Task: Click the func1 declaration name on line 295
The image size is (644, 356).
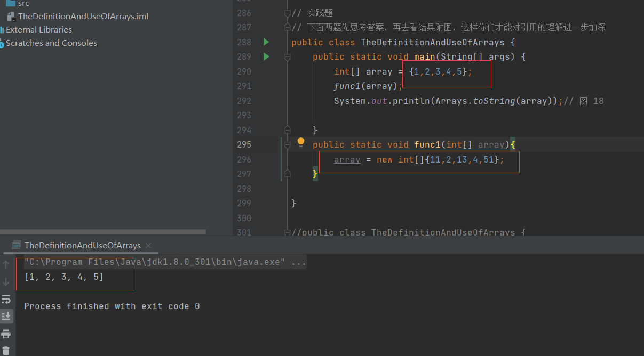Action: (427, 144)
